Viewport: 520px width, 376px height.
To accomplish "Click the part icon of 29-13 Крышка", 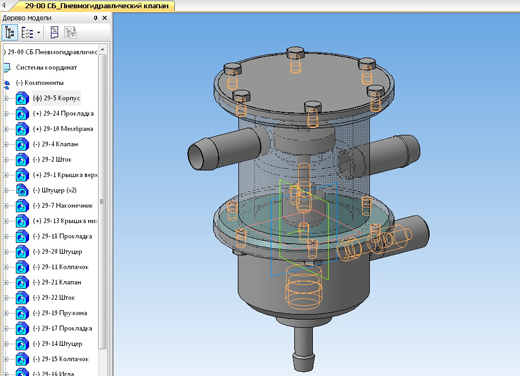I will point(22,221).
